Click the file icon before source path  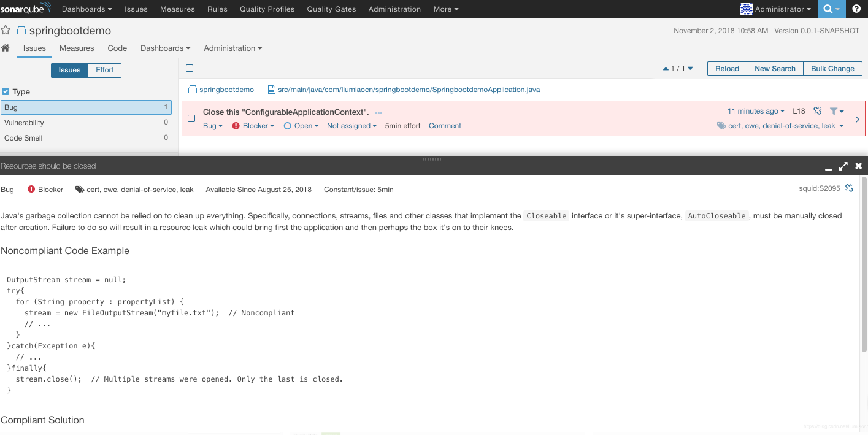tap(272, 90)
